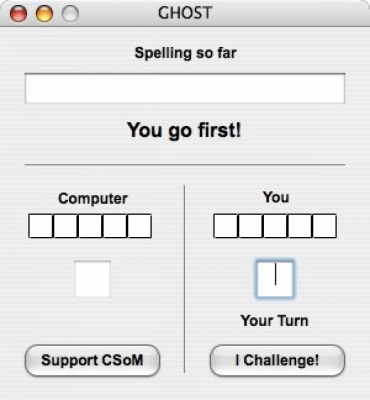Click the Spelling so far text field

pyautogui.click(x=185, y=88)
